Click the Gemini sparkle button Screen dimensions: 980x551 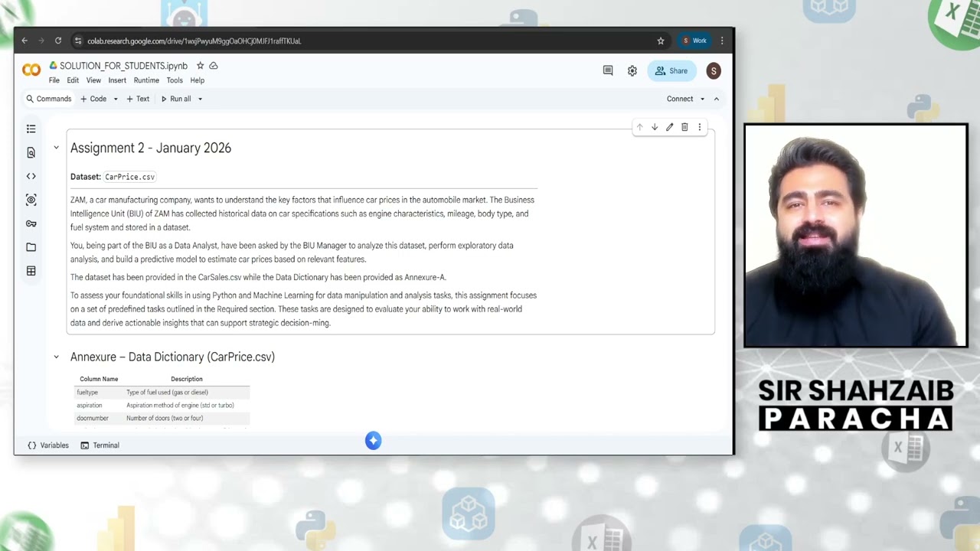coord(373,440)
